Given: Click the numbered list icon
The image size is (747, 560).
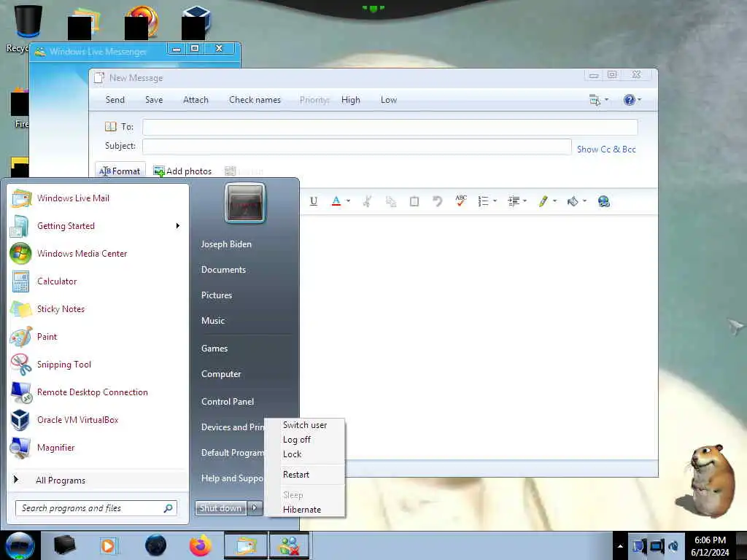Looking at the screenshot, I should 483,201.
